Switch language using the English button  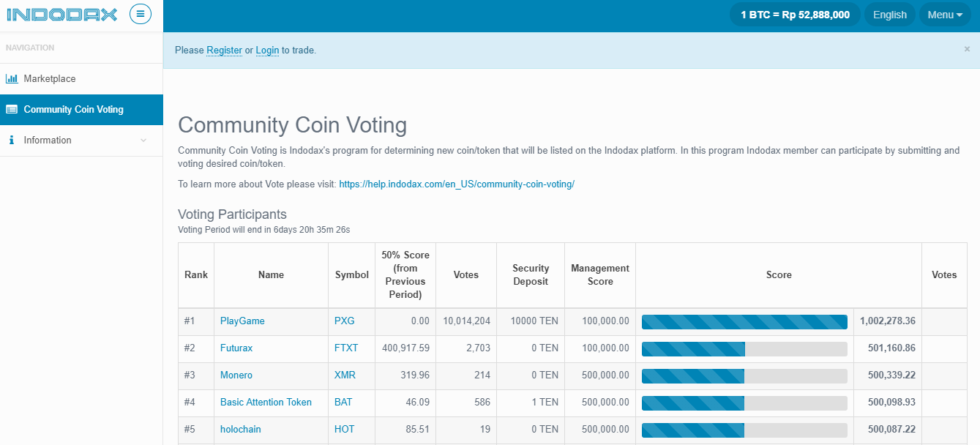(889, 15)
